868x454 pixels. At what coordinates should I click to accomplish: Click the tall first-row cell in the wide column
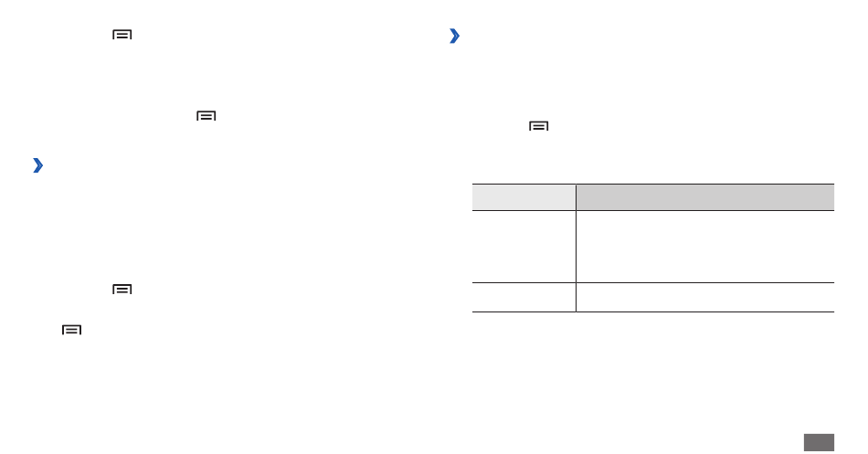pos(705,247)
